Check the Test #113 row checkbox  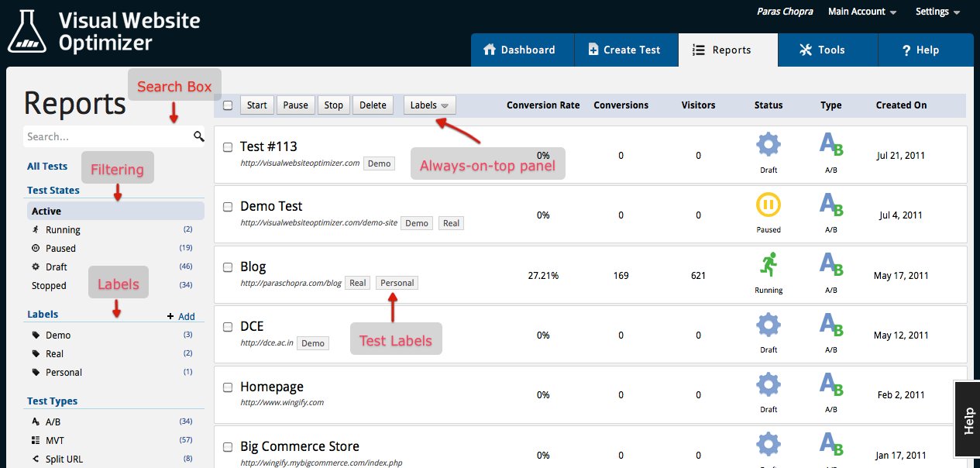click(228, 147)
